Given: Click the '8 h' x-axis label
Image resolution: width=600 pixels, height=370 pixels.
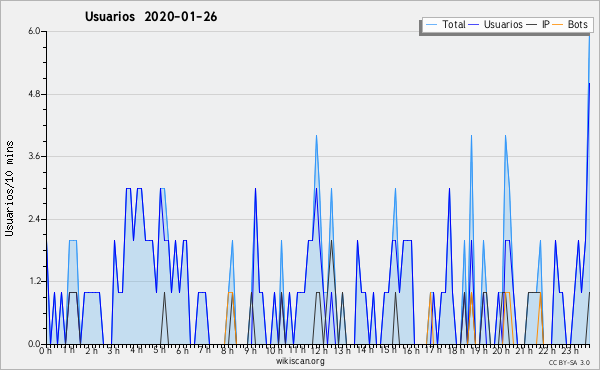Looking at the screenshot, I should pyautogui.click(x=227, y=351).
